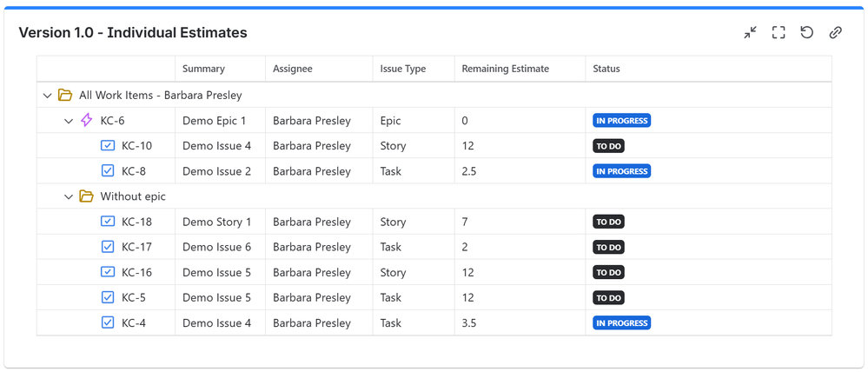Click issue icon next to KC-18
This screenshot has height=372, width=868.
(108, 222)
